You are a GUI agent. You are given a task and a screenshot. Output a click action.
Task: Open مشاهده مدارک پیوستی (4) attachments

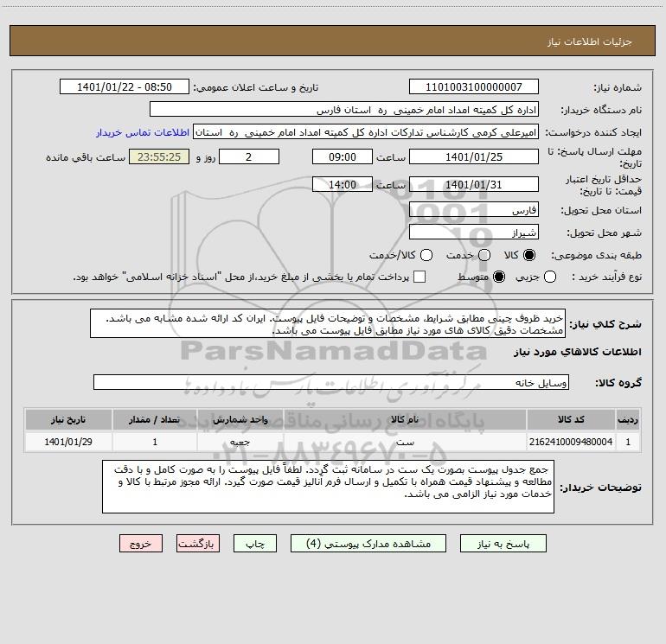pos(368,544)
